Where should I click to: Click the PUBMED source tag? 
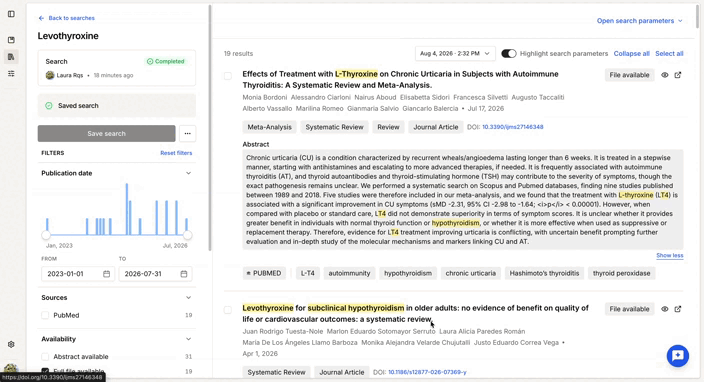coord(264,273)
